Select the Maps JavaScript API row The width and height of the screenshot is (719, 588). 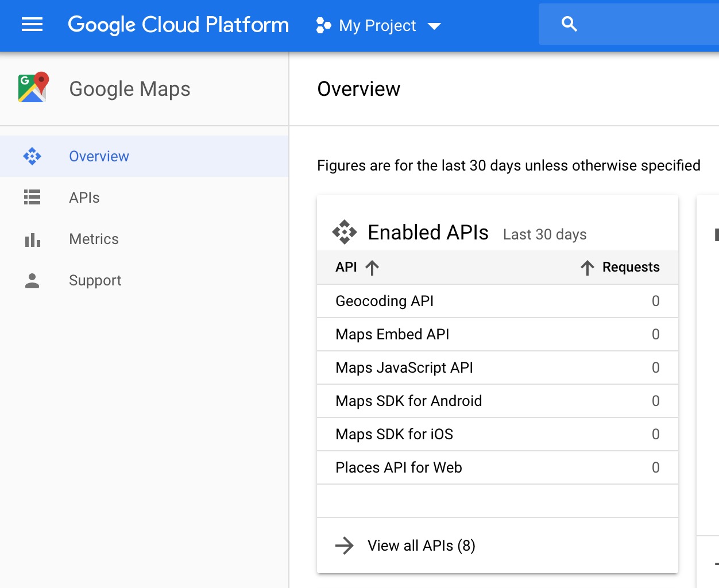[404, 367]
